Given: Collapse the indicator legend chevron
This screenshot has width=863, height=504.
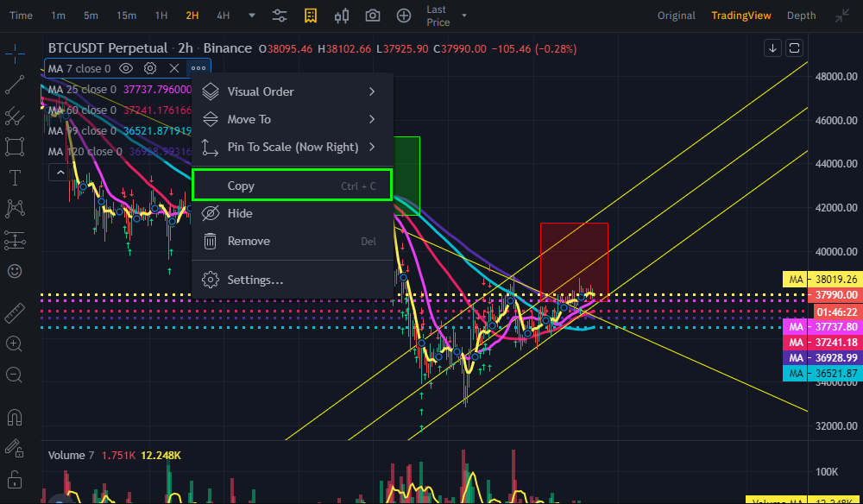Looking at the screenshot, I should click(60, 173).
